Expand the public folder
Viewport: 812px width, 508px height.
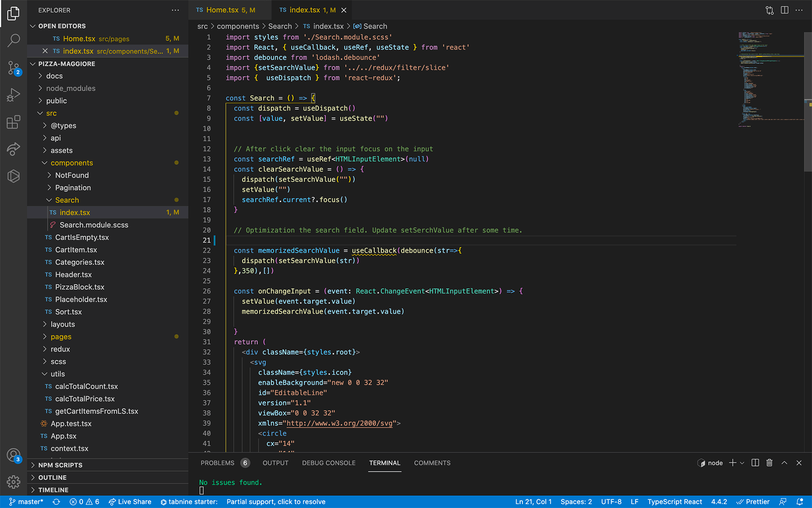point(108,101)
